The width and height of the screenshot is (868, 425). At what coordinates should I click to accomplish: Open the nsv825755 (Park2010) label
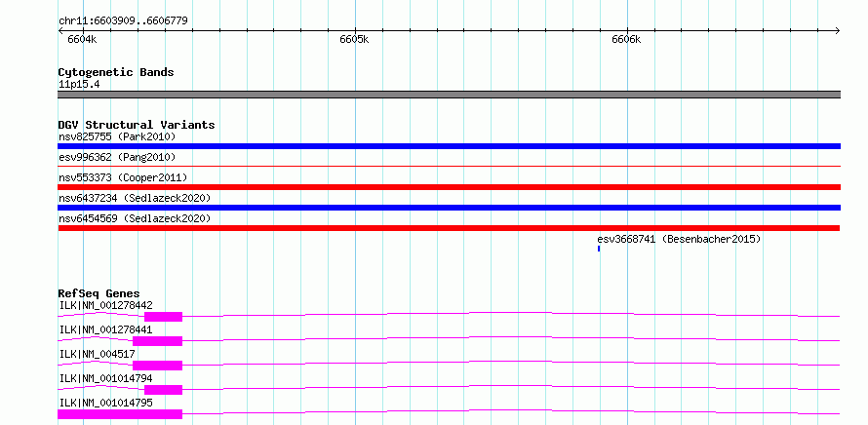coord(117,136)
